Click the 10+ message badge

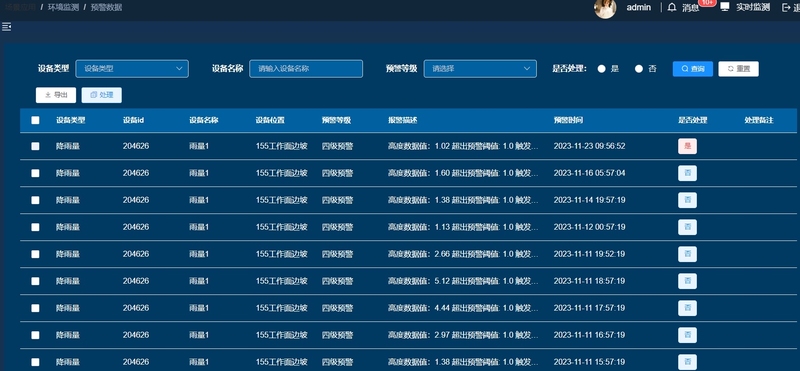[707, 3]
